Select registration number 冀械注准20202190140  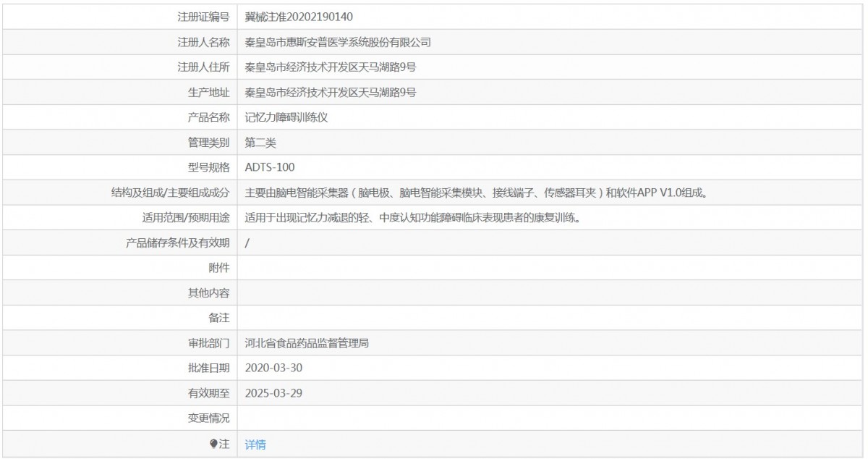[x=299, y=17]
